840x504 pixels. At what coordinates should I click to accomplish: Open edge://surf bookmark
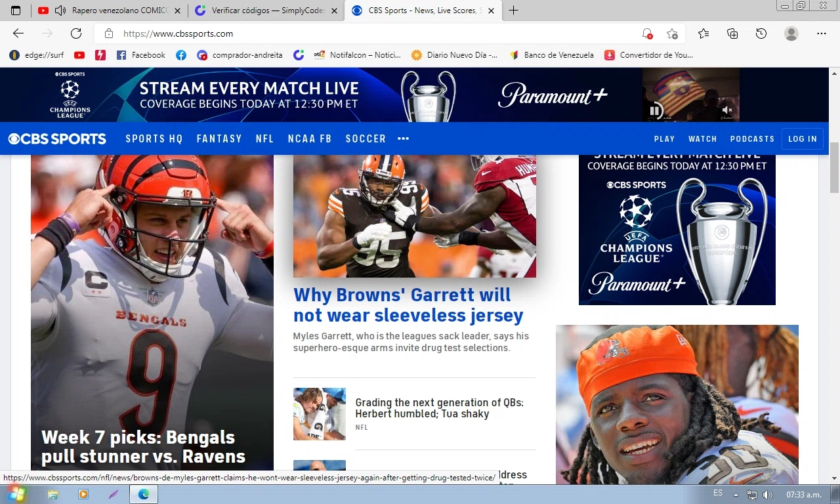tap(36, 55)
